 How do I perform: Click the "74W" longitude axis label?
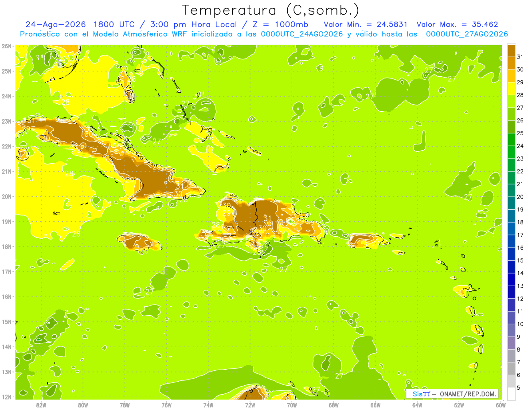(x=208, y=405)
